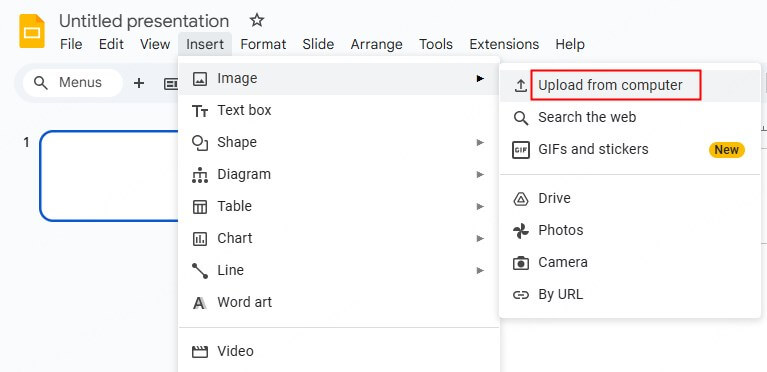
Task: Click the Google Slides logo icon
Action: coord(32,31)
